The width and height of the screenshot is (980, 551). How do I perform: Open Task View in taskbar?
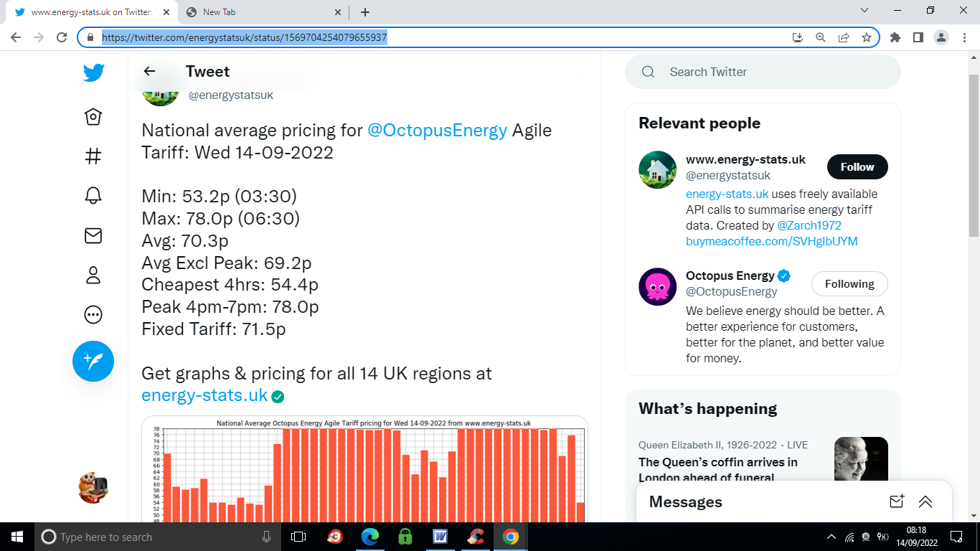pos(298,537)
